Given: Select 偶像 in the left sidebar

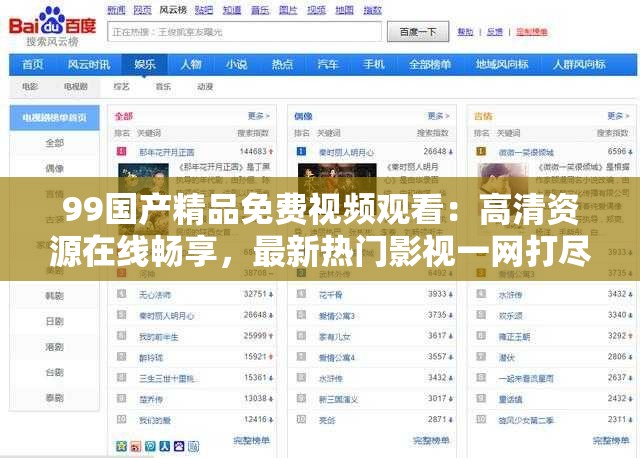Looking at the screenshot, I should 54,169.
